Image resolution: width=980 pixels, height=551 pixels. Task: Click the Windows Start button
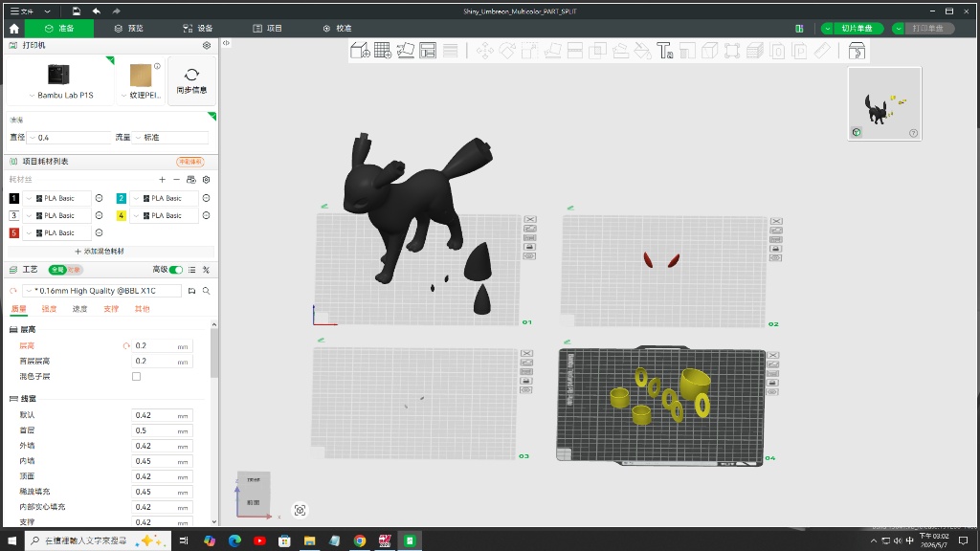(x=11, y=540)
